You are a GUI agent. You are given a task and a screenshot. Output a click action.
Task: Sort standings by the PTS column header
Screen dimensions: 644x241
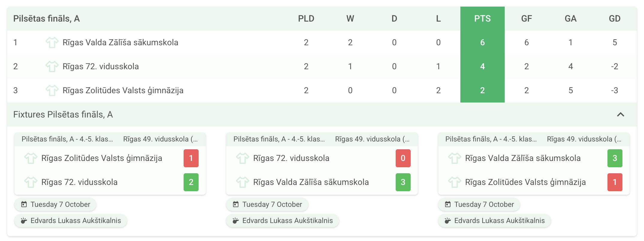click(482, 19)
